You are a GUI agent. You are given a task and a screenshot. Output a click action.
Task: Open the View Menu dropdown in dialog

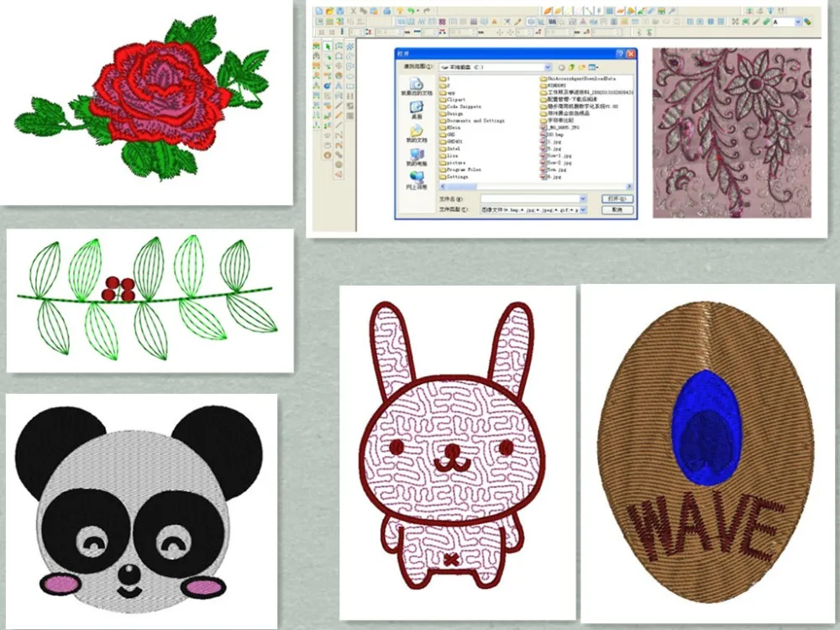593,67
